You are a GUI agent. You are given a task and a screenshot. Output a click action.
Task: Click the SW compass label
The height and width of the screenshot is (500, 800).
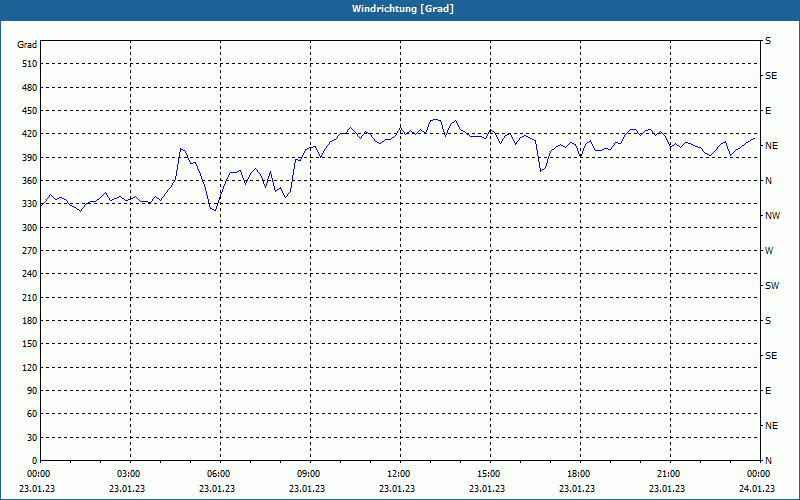[x=772, y=286]
